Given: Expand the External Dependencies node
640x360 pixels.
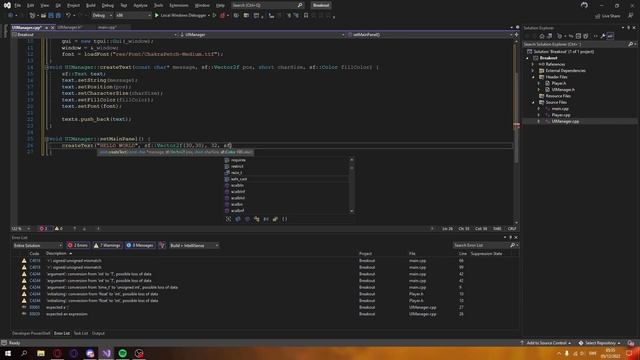Looking at the screenshot, I should (533, 71).
